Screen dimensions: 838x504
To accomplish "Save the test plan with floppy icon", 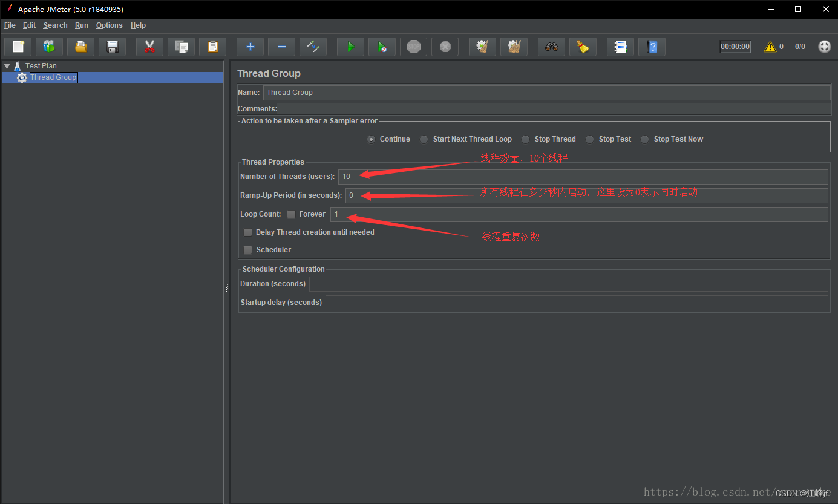I will 112,47.
